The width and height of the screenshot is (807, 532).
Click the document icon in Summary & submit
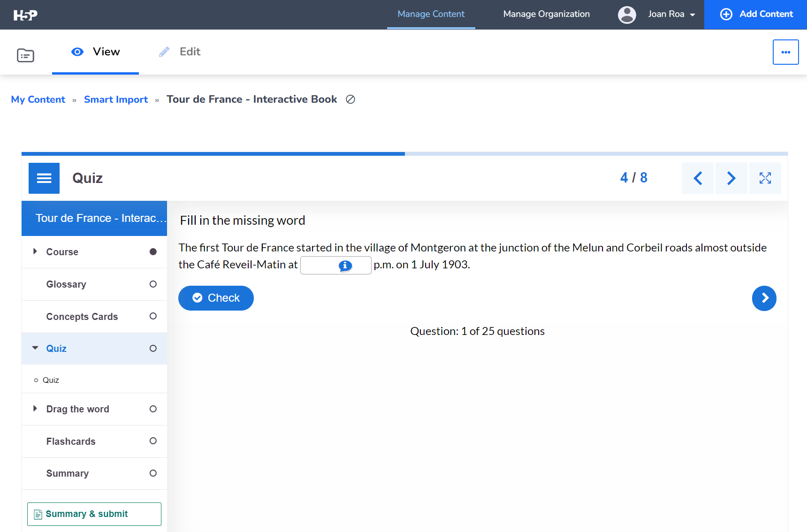(38, 515)
